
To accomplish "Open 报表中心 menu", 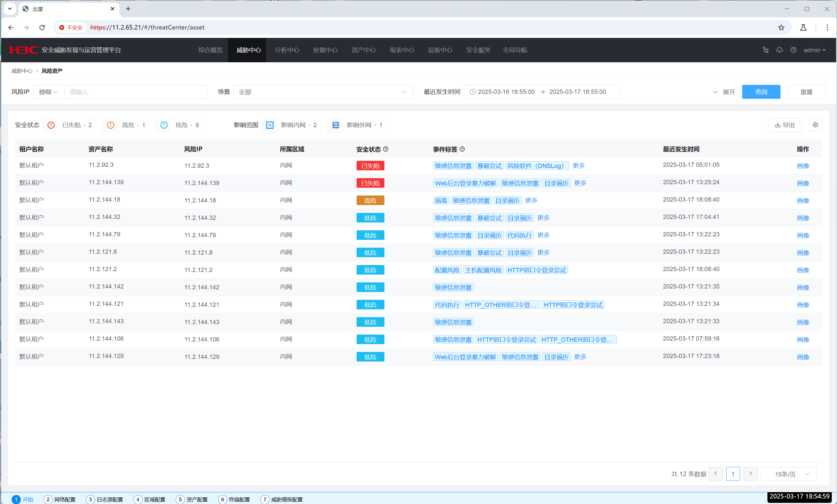I will (402, 50).
